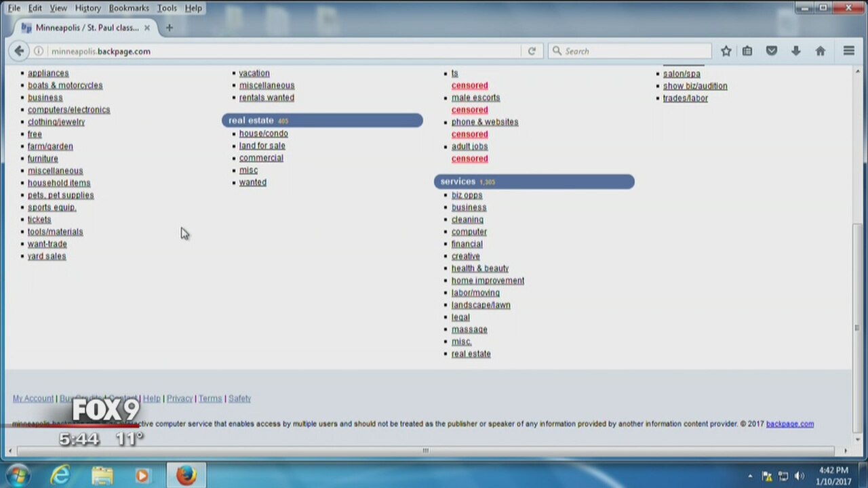
Task: Click the Search input field
Action: [x=634, y=51]
